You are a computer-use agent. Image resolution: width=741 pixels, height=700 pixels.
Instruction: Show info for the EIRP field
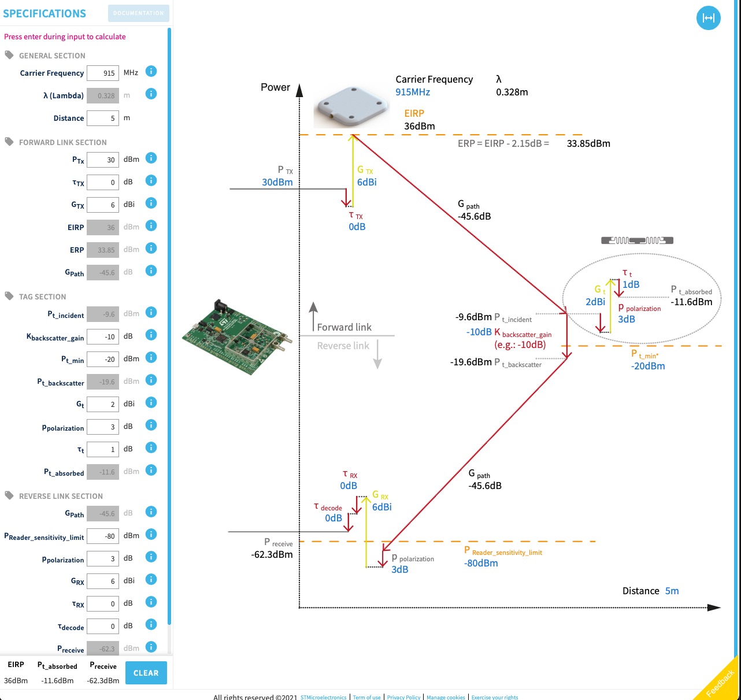pos(151,225)
